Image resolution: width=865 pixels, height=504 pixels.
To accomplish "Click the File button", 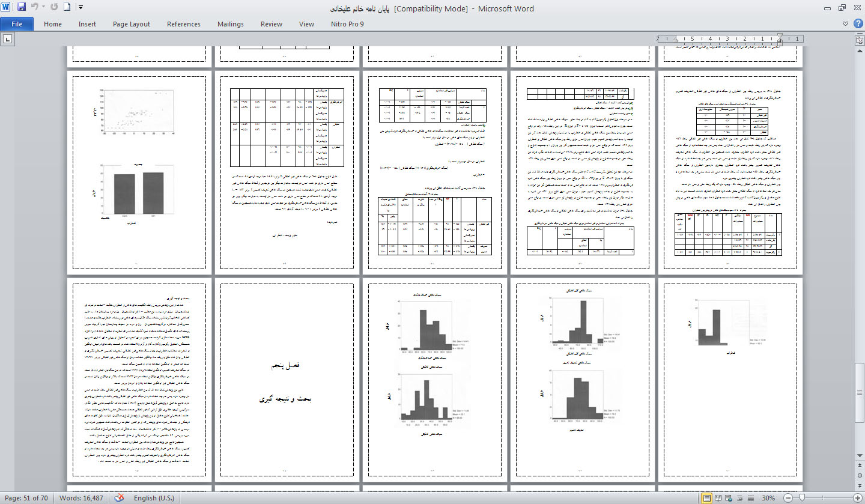I will 17,24.
